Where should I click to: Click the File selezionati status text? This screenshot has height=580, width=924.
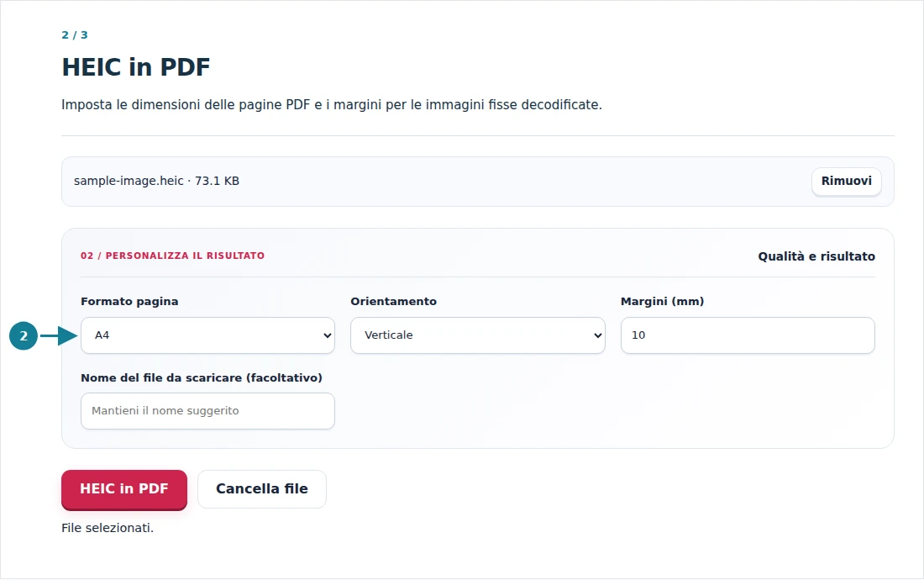tap(108, 528)
